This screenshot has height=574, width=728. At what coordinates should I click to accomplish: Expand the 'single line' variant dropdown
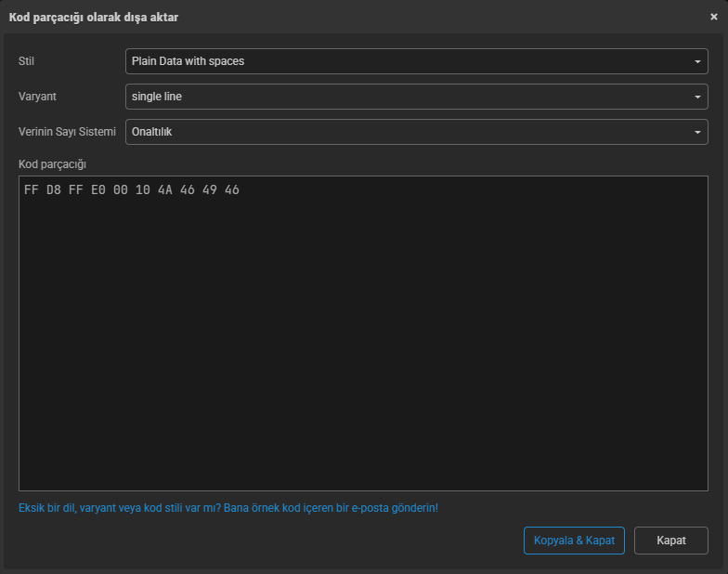pos(409,97)
